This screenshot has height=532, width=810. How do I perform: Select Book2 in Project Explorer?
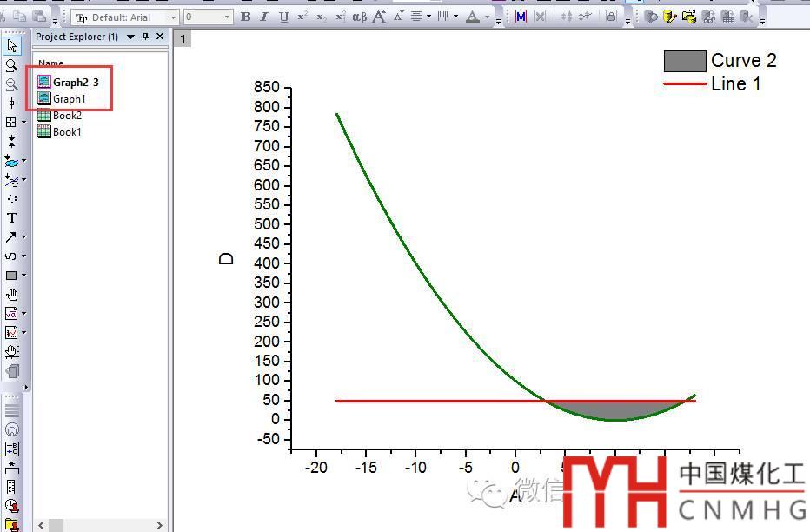click(x=67, y=116)
